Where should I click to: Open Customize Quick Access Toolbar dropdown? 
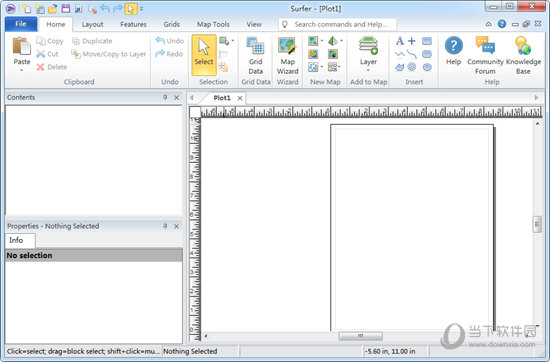point(141,9)
